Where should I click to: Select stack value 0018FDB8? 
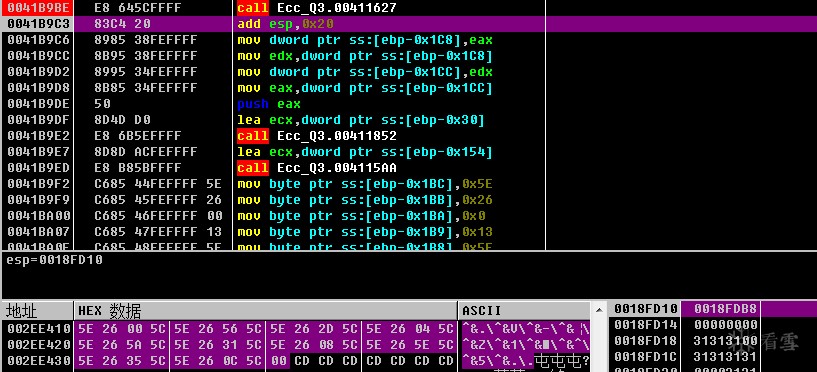coord(725,308)
